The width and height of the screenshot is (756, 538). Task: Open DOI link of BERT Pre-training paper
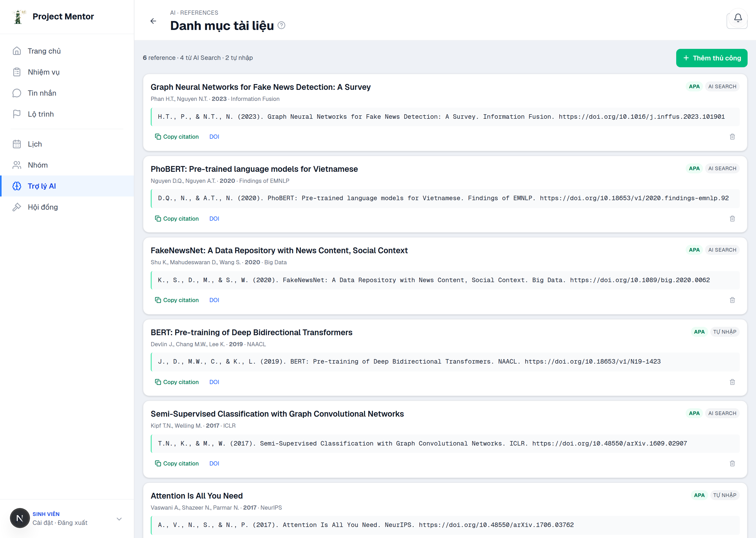point(214,382)
